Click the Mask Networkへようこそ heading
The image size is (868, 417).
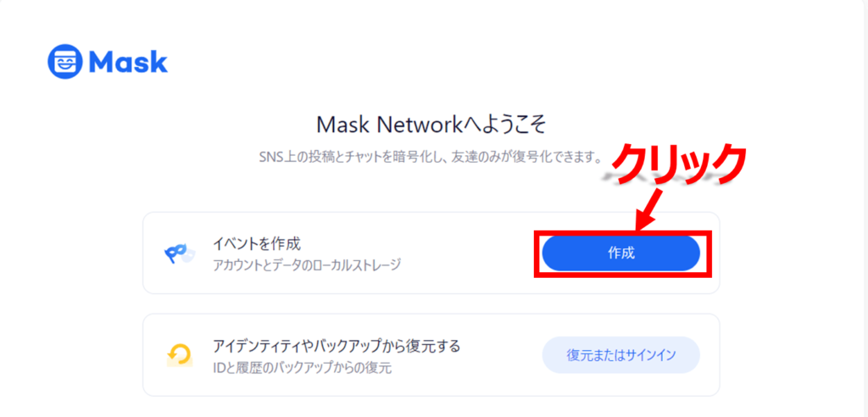pyautogui.click(x=431, y=125)
